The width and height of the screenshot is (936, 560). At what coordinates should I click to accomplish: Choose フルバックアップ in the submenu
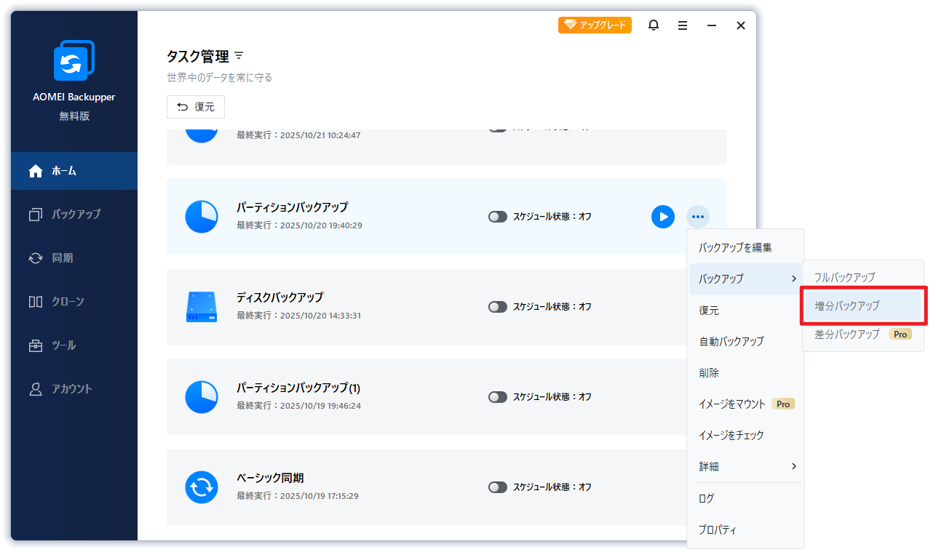(863, 277)
